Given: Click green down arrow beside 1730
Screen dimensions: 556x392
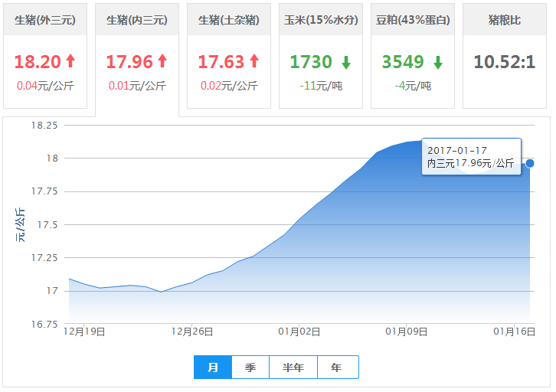Looking at the screenshot, I should [x=346, y=62].
